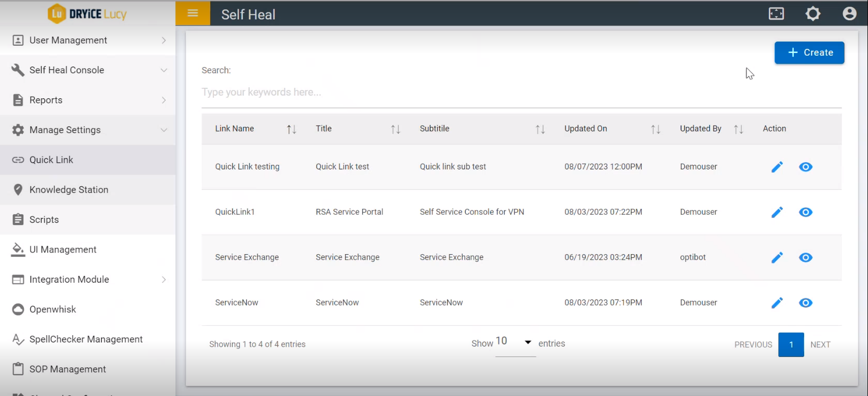Open the user account profile icon
This screenshot has width=868, height=396.
pos(849,14)
